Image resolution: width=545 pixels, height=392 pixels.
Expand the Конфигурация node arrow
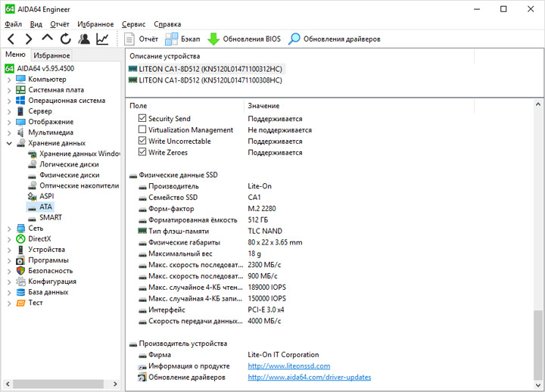(x=9, y=282)
